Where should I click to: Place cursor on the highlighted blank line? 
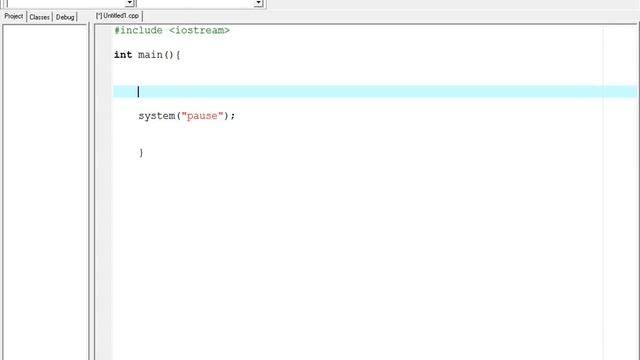(375, 92)
